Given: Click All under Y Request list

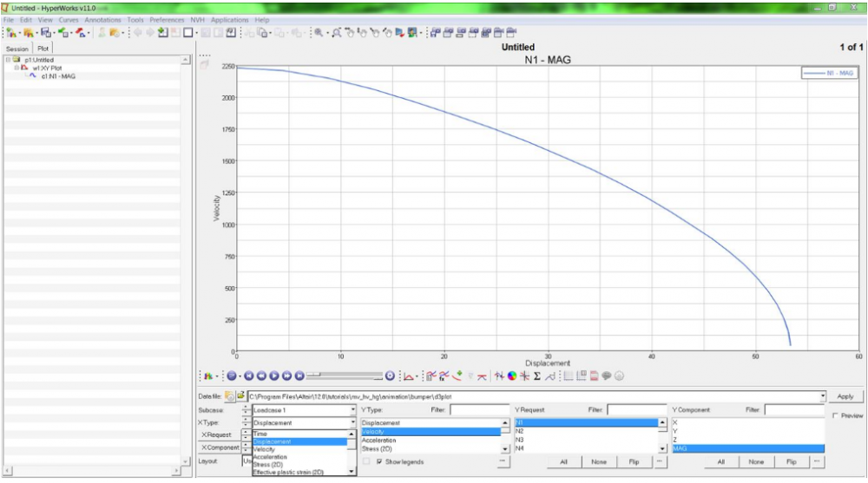Looking at the screenshot, I should 563,461.
